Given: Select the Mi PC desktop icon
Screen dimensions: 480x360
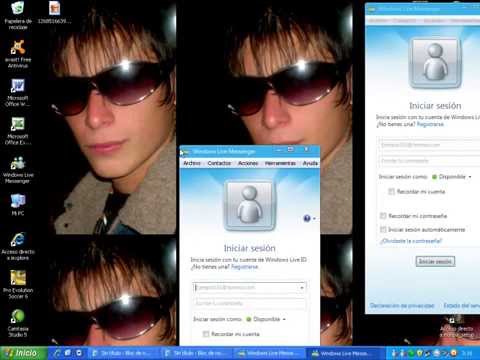Looking at the screenshot, I should pos(18,204).
